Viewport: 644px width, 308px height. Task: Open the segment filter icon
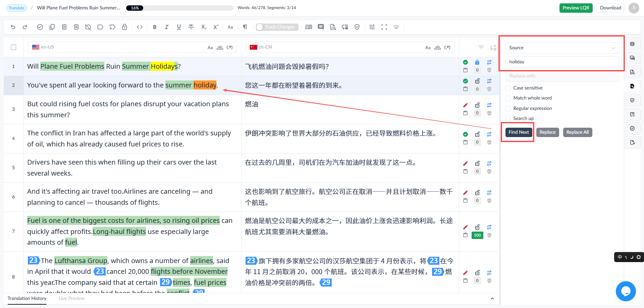481,48
